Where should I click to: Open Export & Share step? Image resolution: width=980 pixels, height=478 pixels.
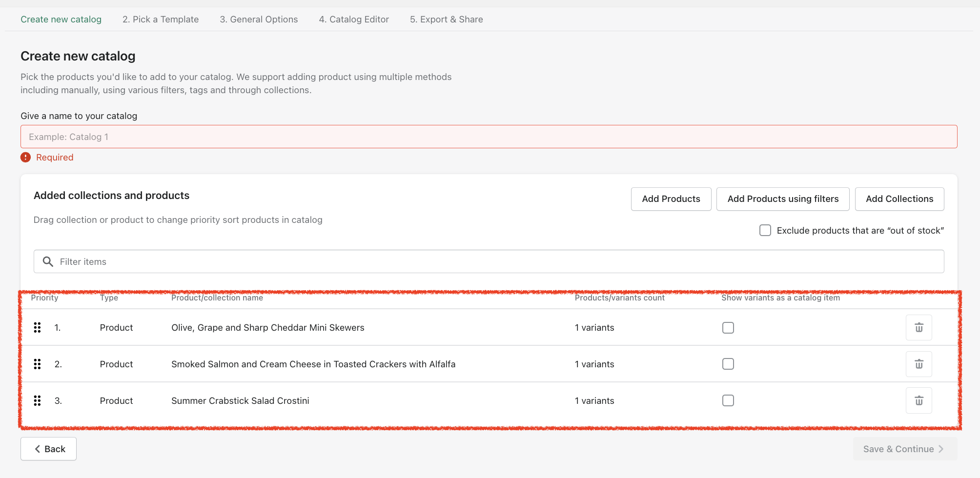tap(446, 20)
